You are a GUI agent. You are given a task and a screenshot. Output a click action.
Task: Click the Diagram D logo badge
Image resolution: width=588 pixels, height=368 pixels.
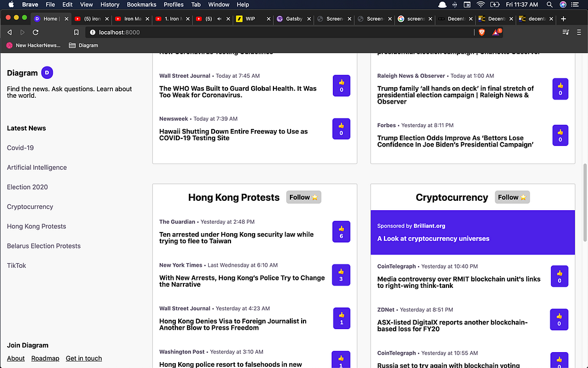pyautogui.click(x=47, y=72)
